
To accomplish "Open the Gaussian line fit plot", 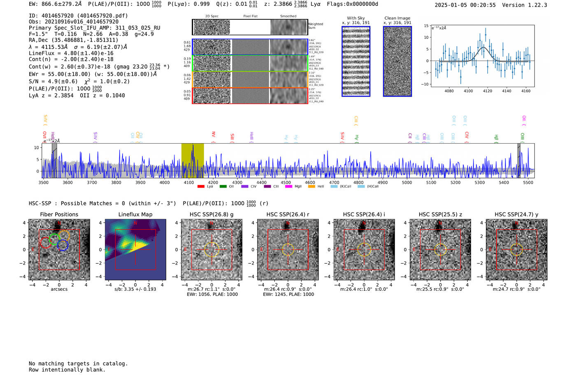I will click(482, 56).
